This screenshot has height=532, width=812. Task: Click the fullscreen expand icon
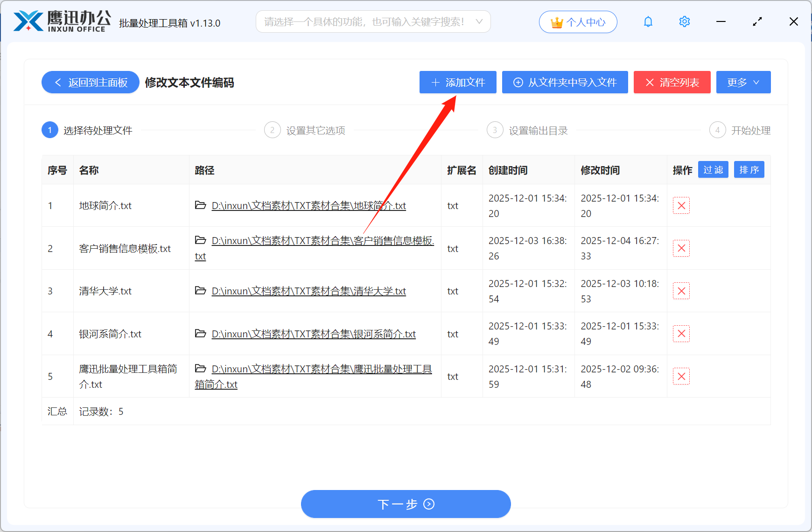(757, 21)
